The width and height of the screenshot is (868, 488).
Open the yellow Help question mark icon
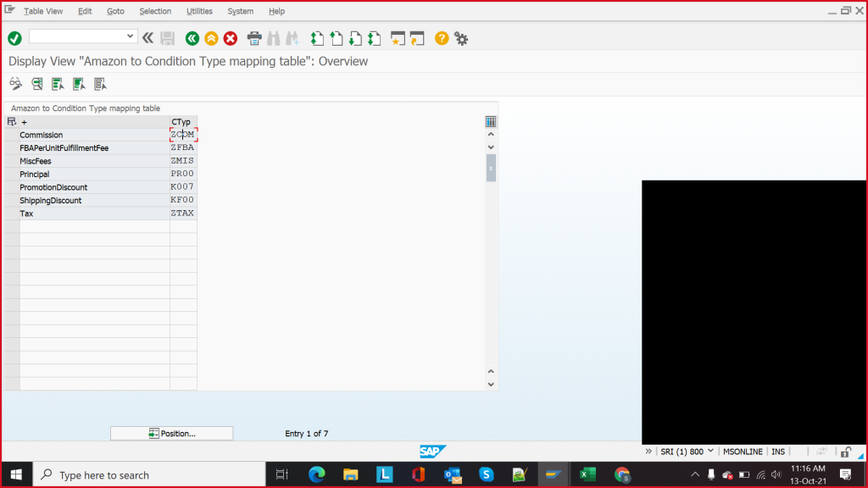coord(441,38)
